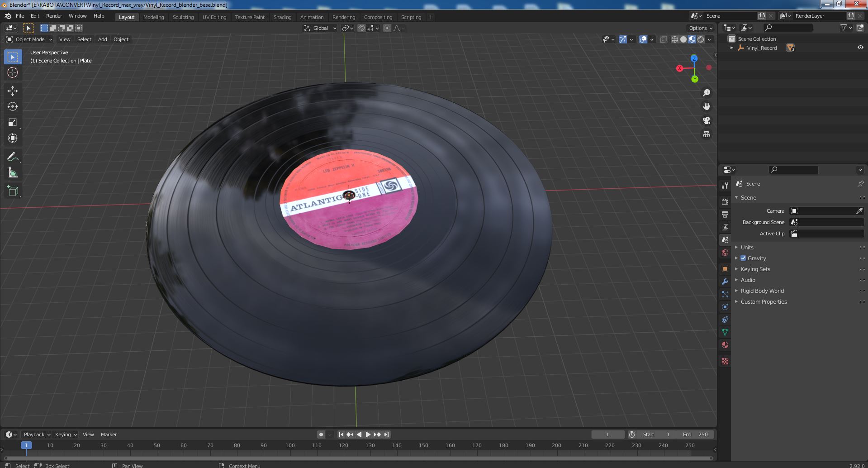Open the Object properties tab

click(725, 269)
